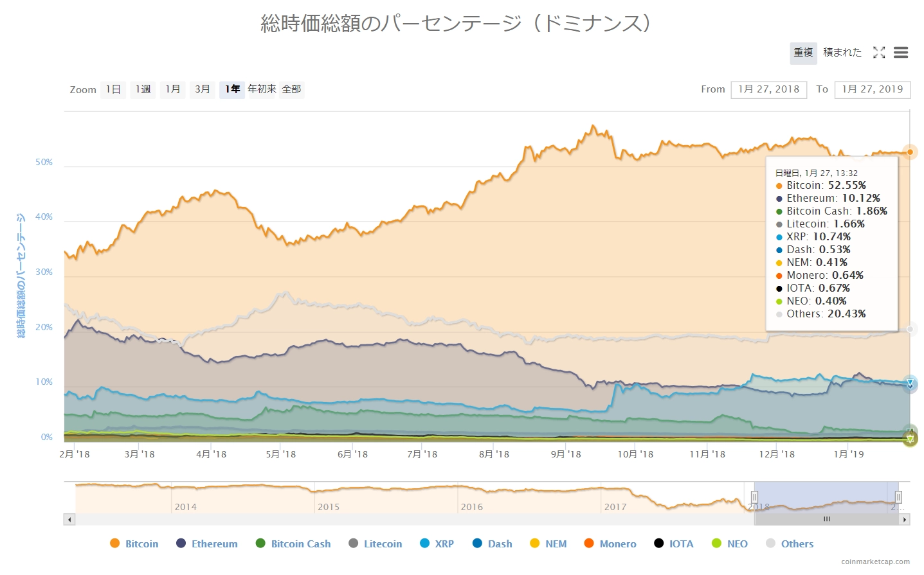Viewport: 924px width, 575px height.
Task: Hide the Ethereum series via legend
Action: point(207,544)
